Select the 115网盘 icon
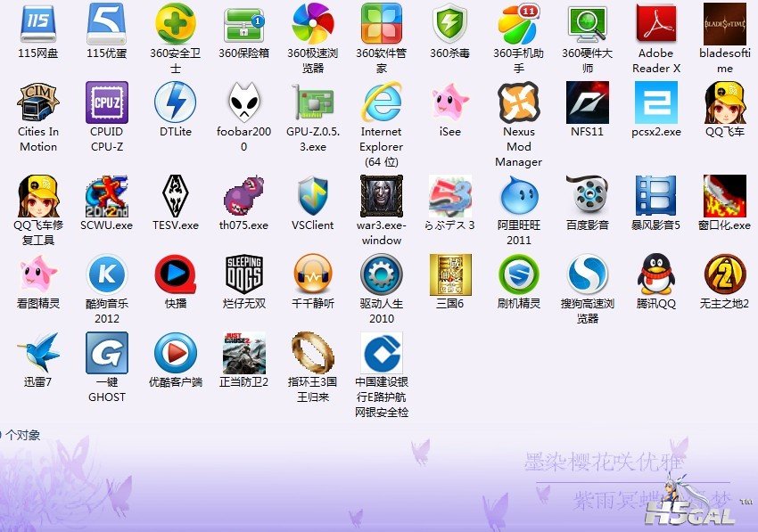 38,22
